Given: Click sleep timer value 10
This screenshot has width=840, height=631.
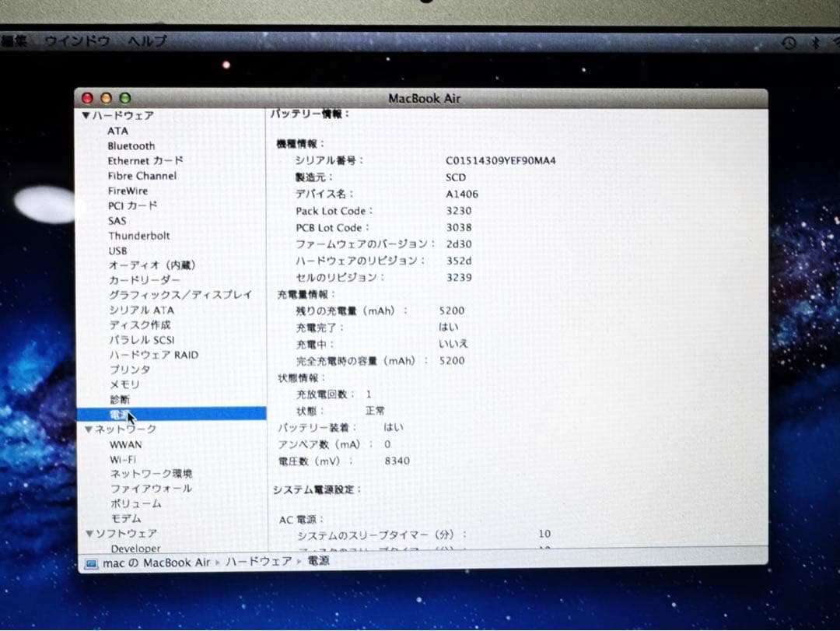Looking at the screenshot, I should [x=544, y=534].
